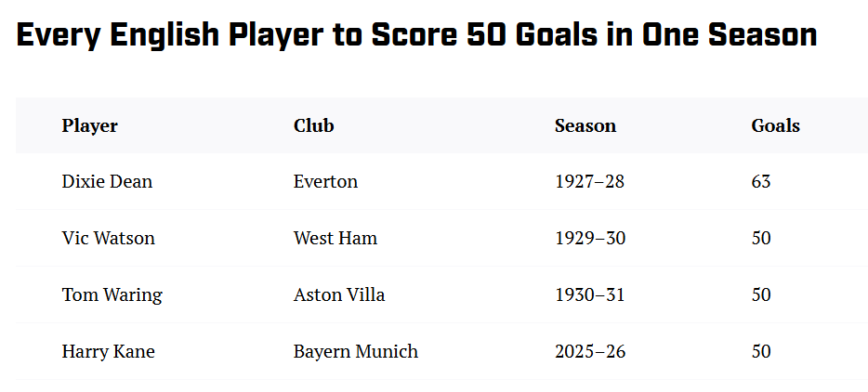The width and height of the screenshot is (868, 392).
Task: Click the 2025–26 season cell
Action: [x=590, y=352]
